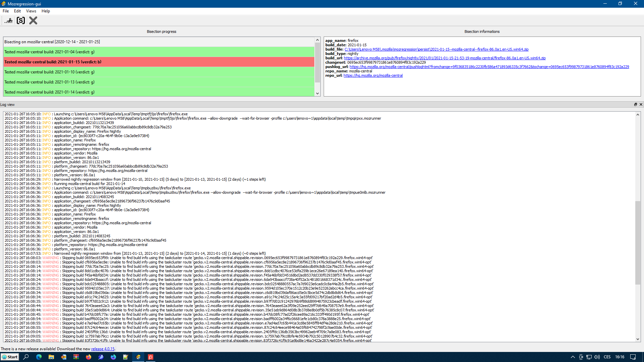The image size is (644, 362).
Task: Select the 2021-01-04 tested build row
Action: click(x=159, y=52)
